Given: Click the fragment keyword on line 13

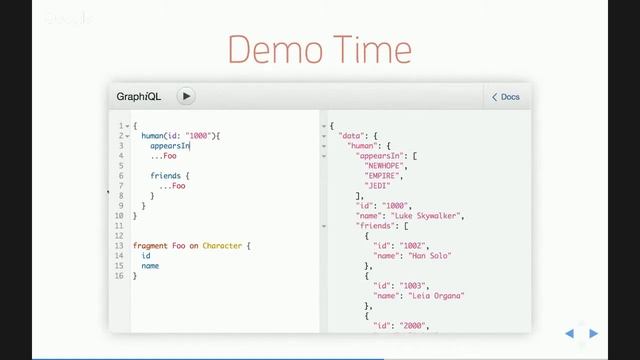Looking at the screenshot, I should point(150,246).
